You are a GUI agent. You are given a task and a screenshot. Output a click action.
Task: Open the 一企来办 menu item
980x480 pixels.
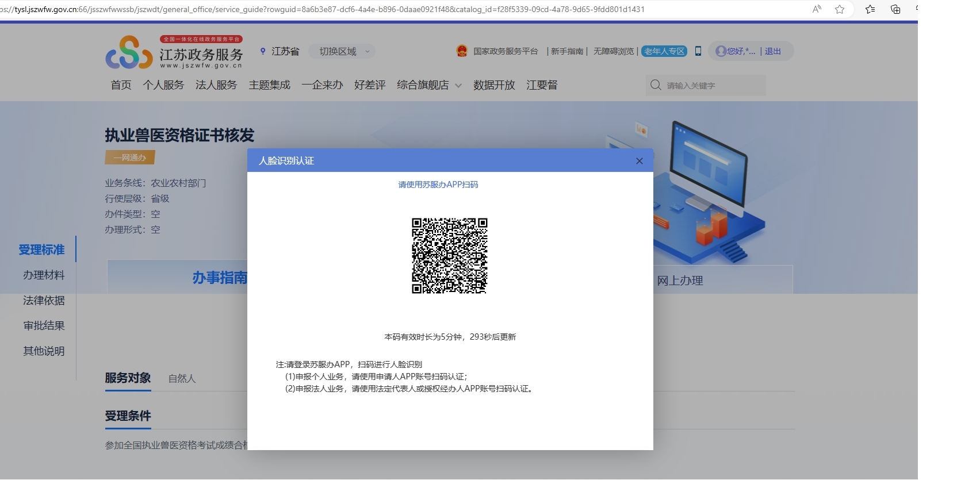pyautogui.click(x=322, y=85)
